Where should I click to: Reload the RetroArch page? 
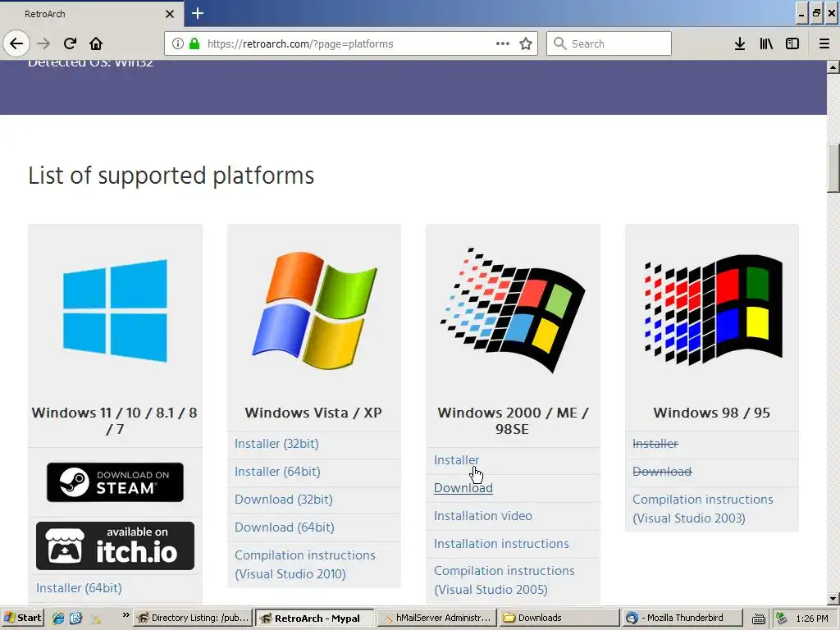pos(70,43)
